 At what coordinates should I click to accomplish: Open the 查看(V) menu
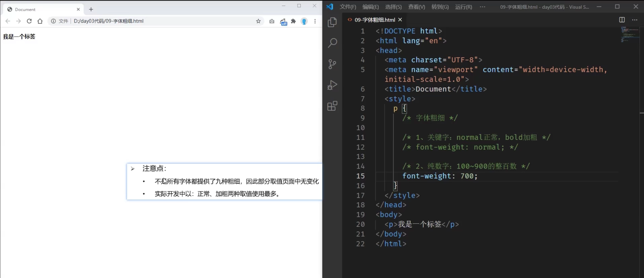pos(416,7)
